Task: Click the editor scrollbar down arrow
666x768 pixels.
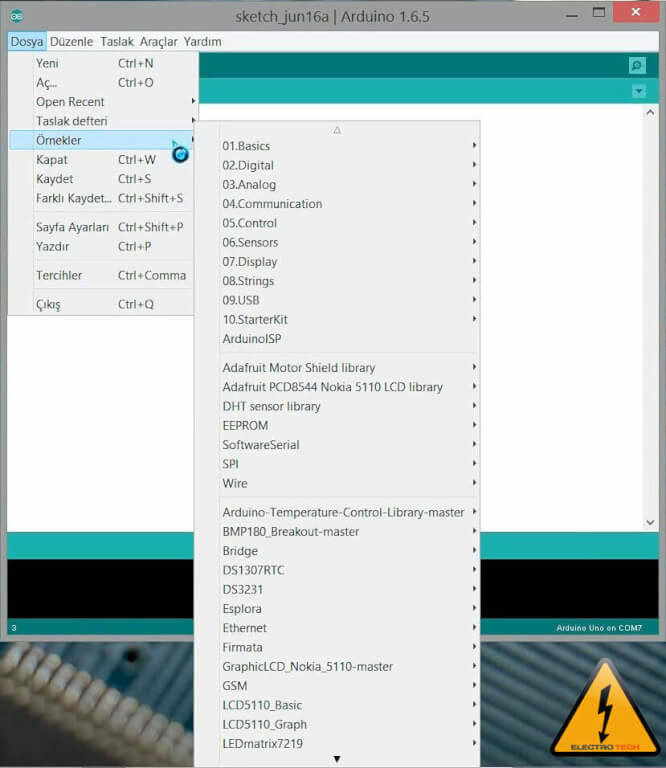Action: (x=650, y=523)
